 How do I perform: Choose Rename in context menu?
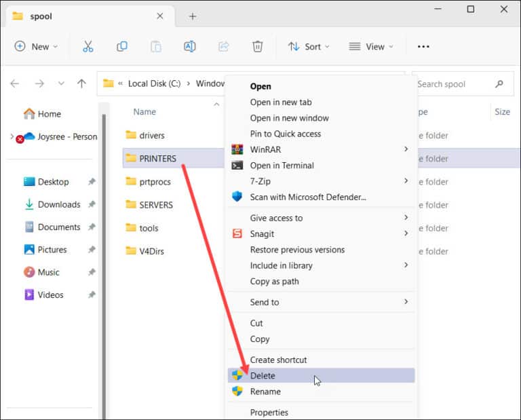[321, 392]
